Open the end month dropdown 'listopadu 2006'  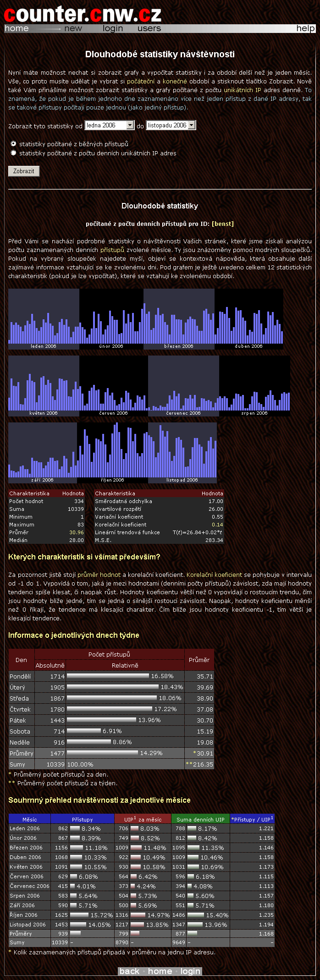(171, 125)
